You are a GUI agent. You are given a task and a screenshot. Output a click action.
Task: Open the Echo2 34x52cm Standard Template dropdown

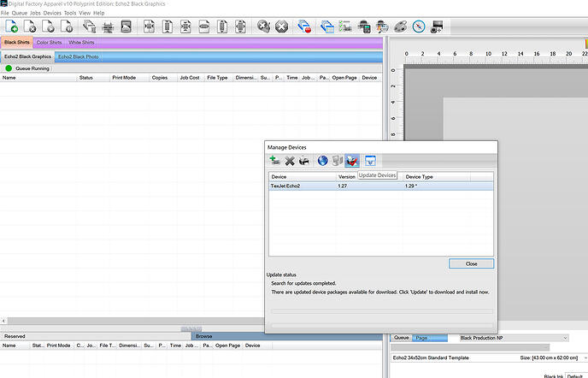(x=489, y=357)
